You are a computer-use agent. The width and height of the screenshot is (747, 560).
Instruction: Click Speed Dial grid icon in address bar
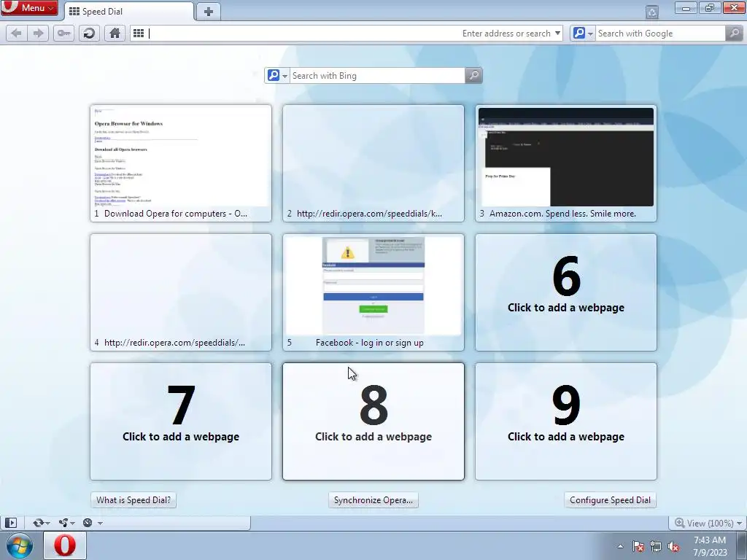[139, 34]
